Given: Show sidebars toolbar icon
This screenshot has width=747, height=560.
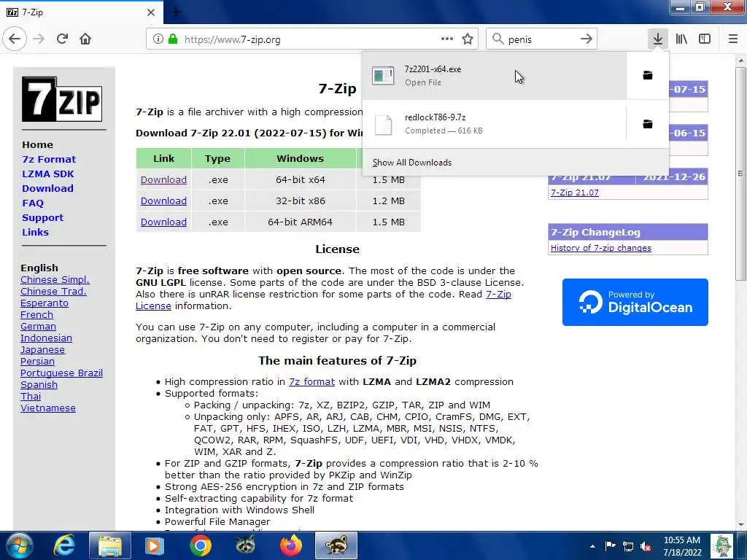Looking at the screenshot, I should [705, 39].
